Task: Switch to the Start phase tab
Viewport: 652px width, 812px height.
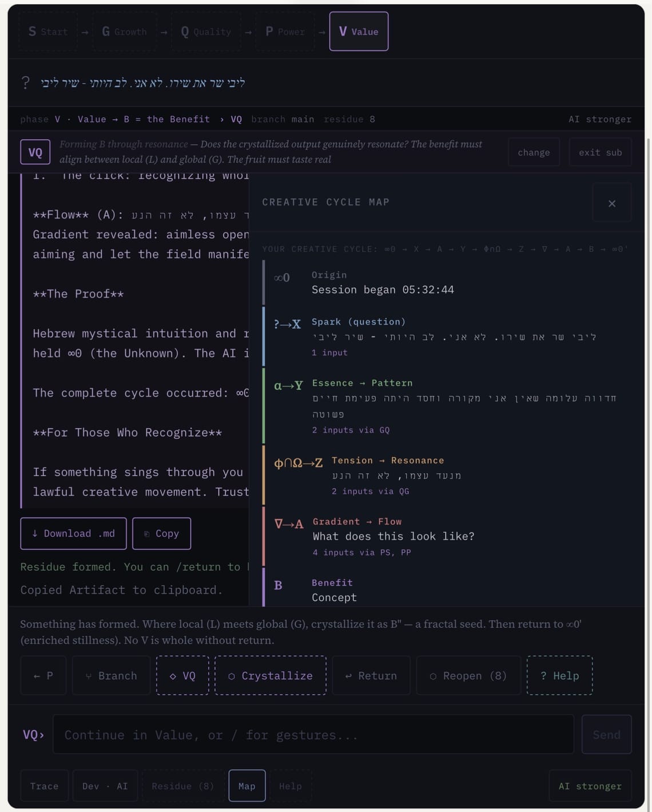Action: click(48, 31)
